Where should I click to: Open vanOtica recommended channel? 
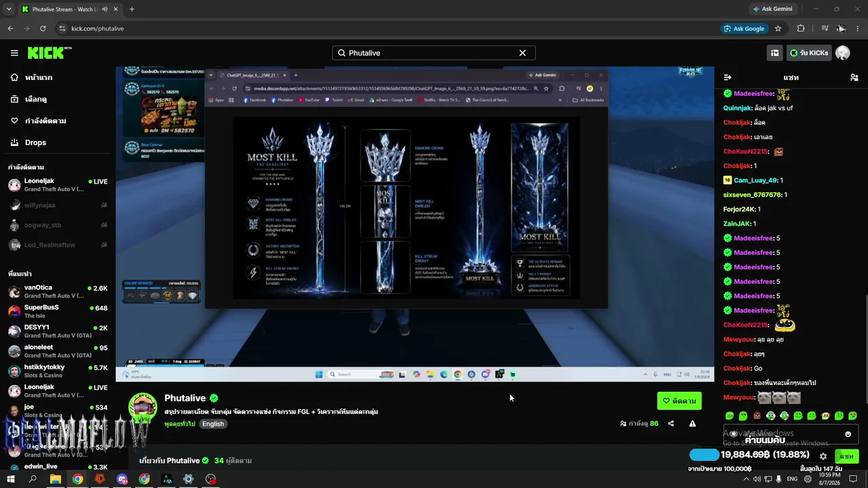point(58,291)
